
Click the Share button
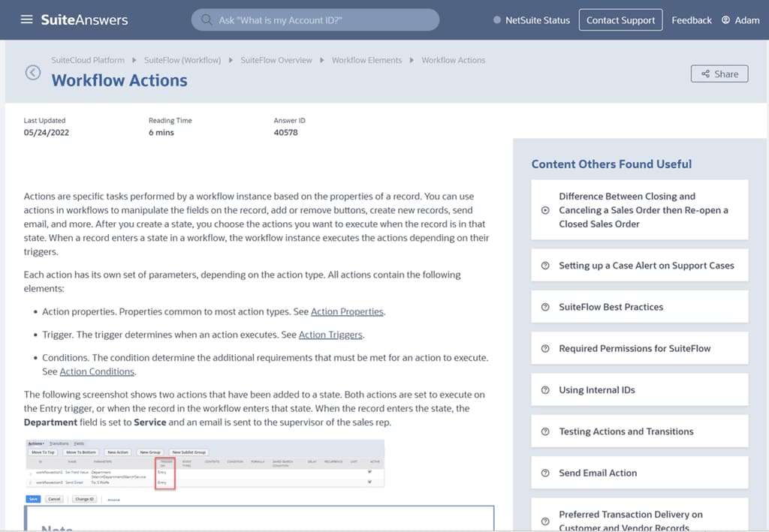pos(719,74)
